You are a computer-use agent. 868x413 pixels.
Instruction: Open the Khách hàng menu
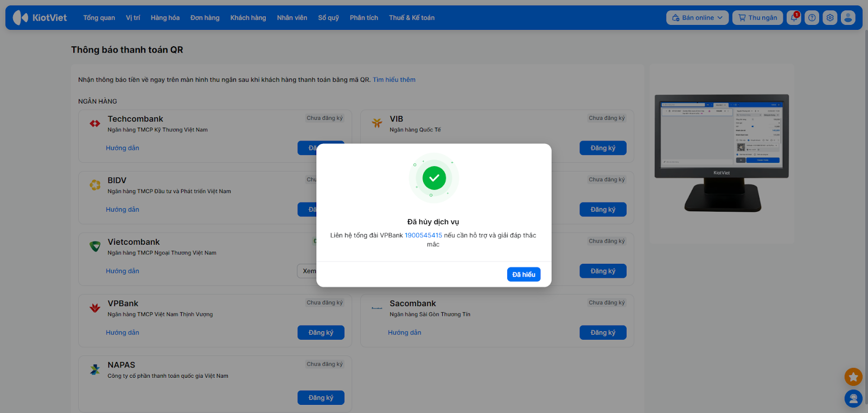pos(248,17)
